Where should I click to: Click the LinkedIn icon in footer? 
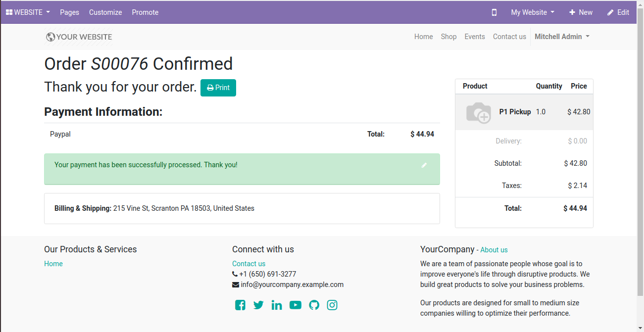pos(277,305)
